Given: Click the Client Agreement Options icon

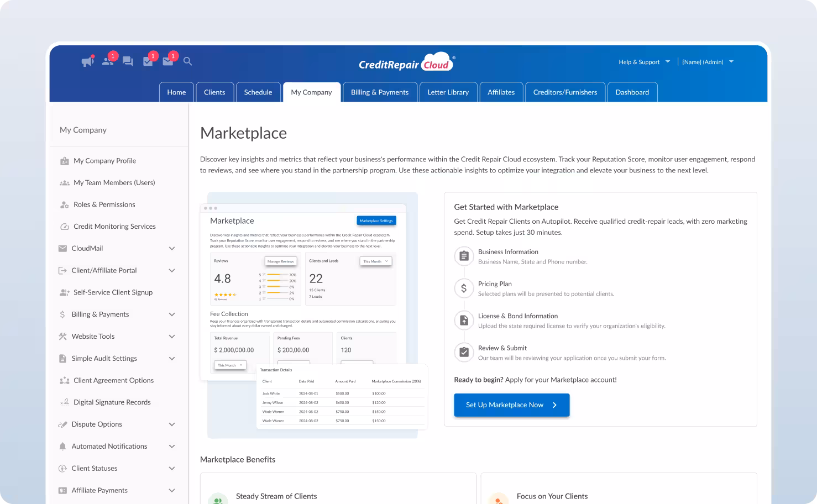Looking at the screenshot, I should 65,381.
